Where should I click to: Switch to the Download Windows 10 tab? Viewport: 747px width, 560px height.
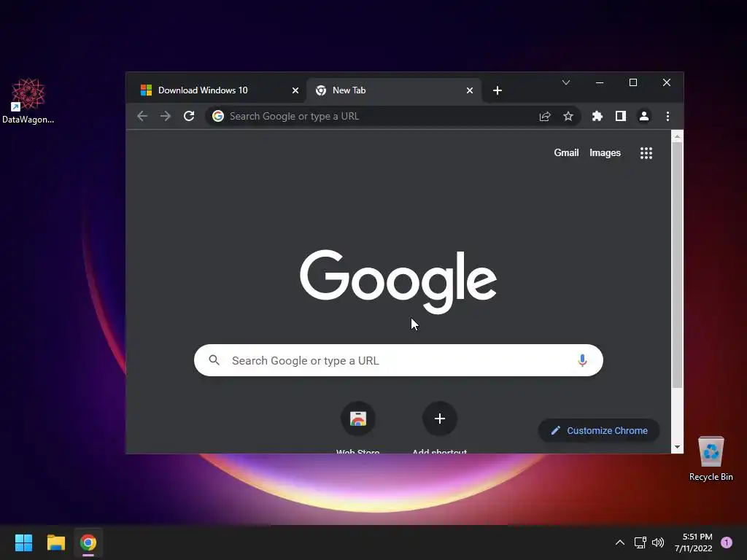(x=217, y=90)
